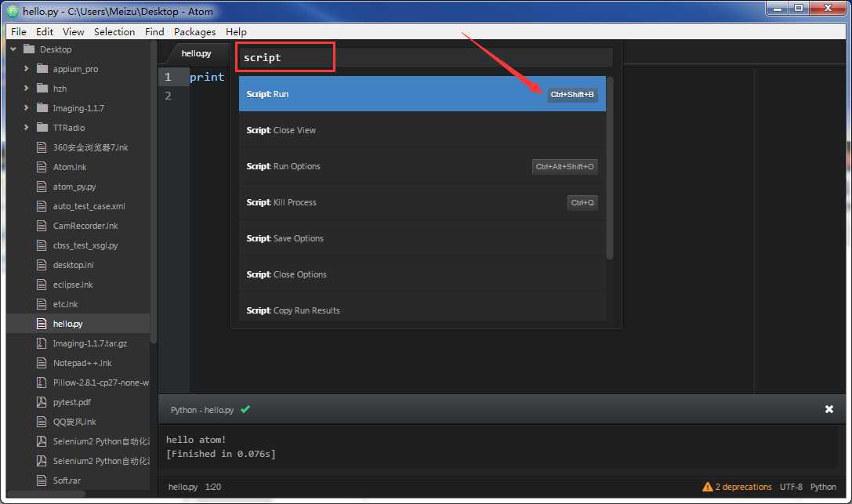Click file icon next to etc.lnk
Image resolution: width=852 pixels, height=504 pixels.
(x=42, y=303)
